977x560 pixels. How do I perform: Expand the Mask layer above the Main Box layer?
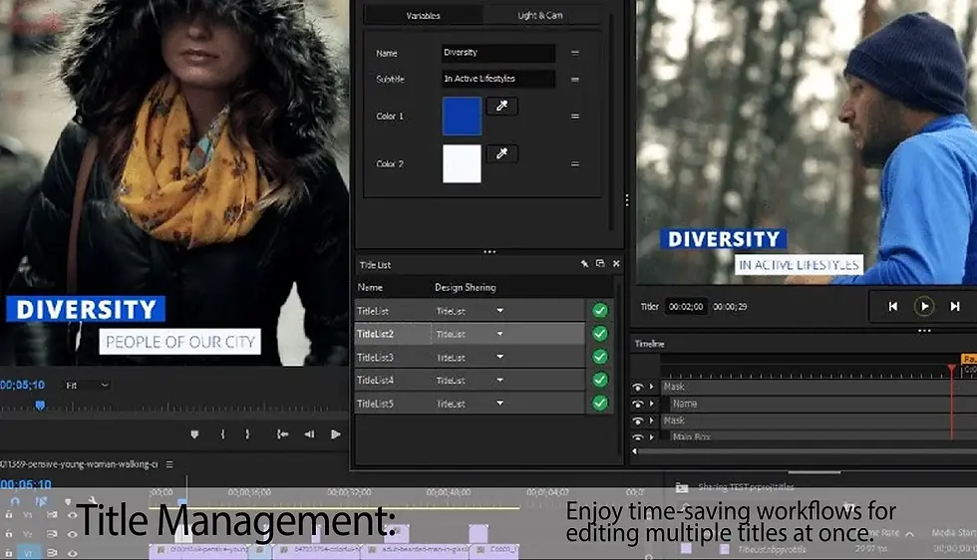pos(652,420)
